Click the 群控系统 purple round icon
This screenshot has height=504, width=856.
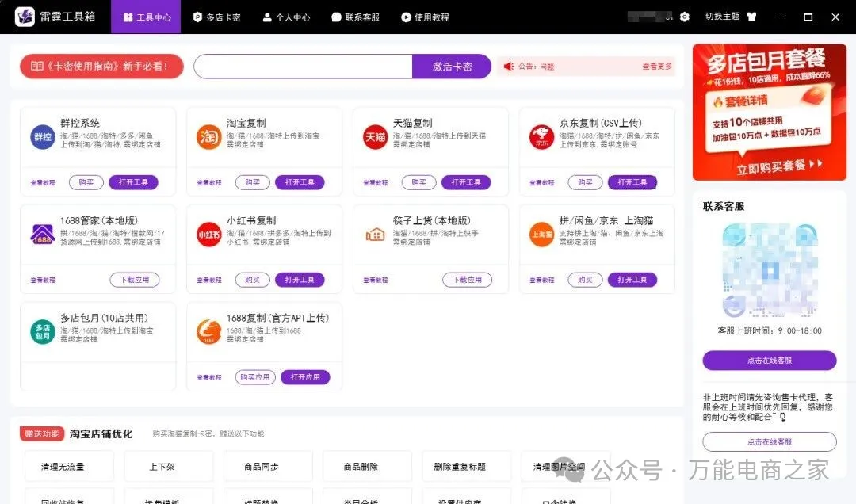pos(42,136)
